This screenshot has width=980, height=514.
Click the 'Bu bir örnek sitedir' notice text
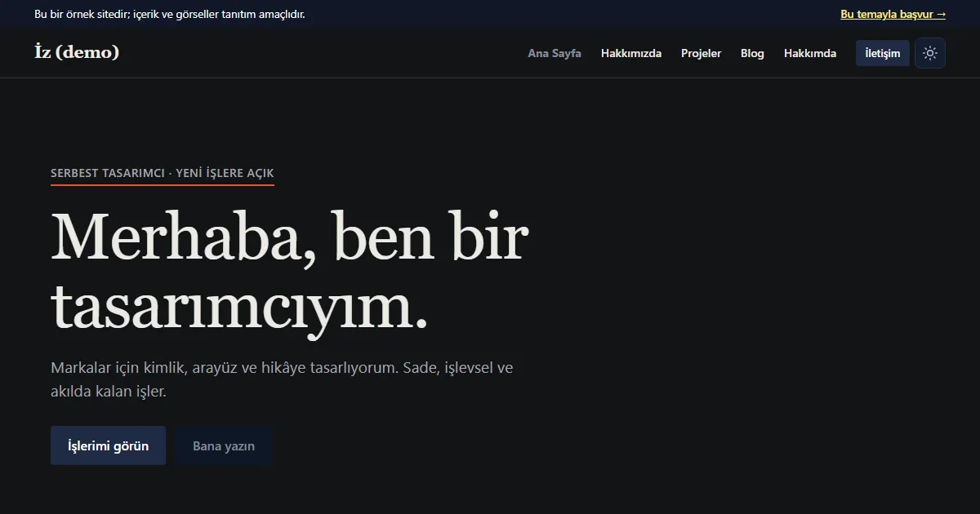[170, 14]
